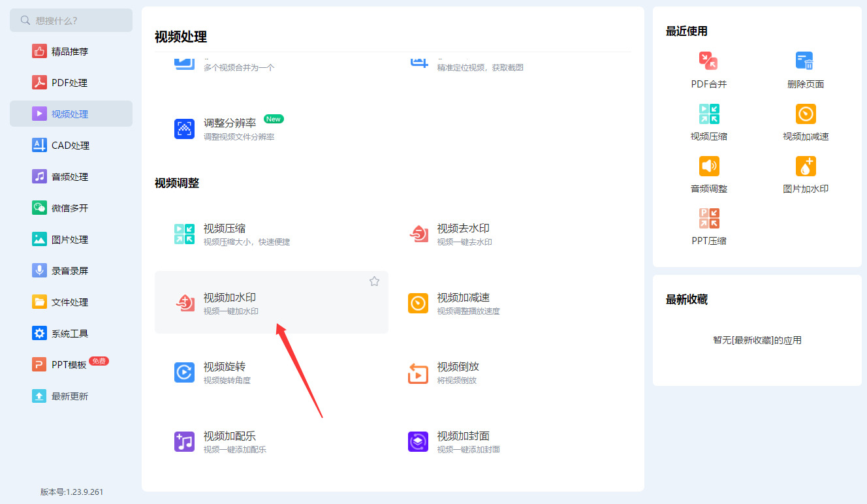Open the 视频去水印 tool icon

point(418,234)
